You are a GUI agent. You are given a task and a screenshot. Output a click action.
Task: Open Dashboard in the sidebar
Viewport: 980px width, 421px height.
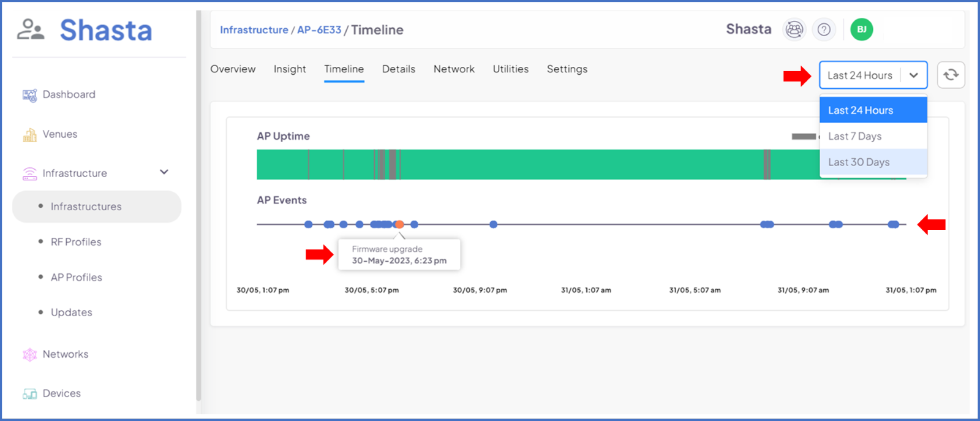click(x=69, y=94)
